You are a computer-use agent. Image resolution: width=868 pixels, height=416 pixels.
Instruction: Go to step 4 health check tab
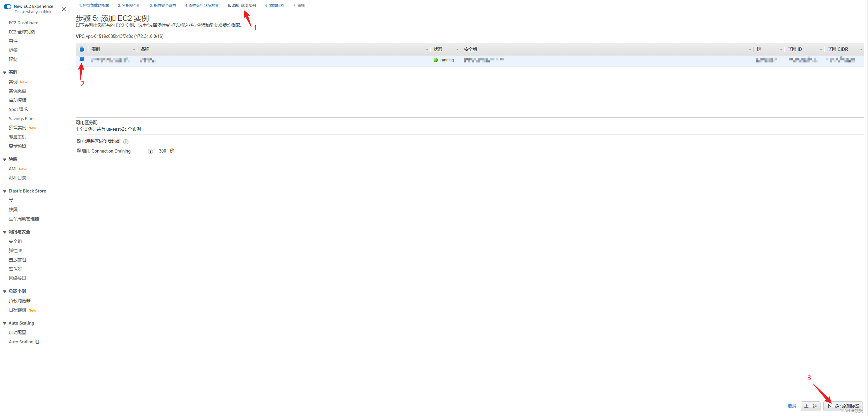coord(202,5)
